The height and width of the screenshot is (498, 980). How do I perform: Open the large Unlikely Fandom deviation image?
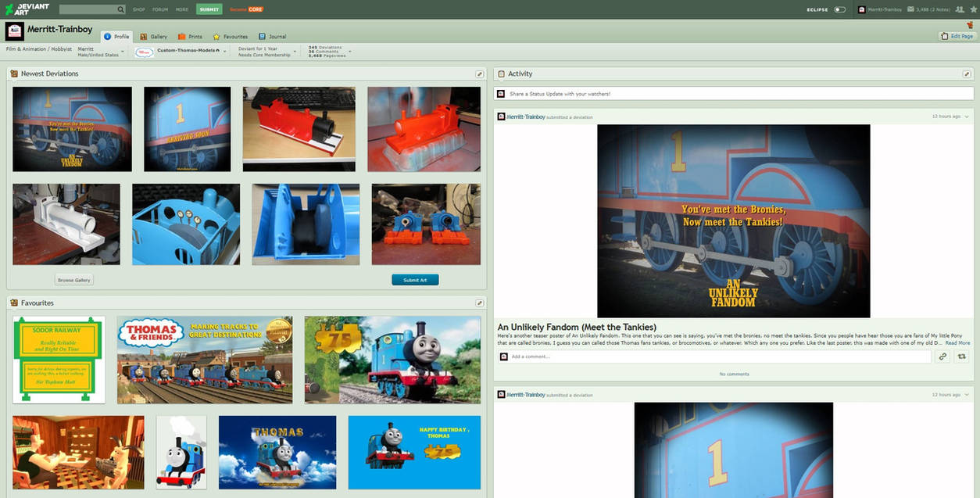tap(733, 221)
